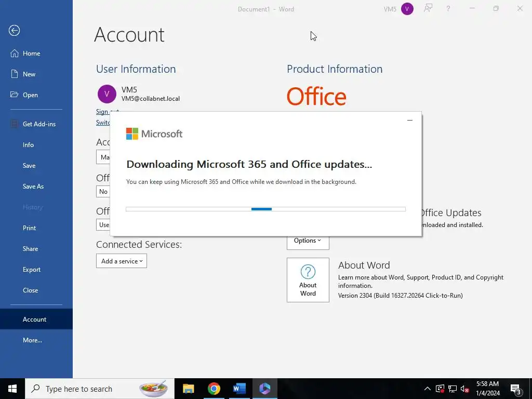Click the Get Add-ins grid icon
This screenshot has width=532, height=399.
tap(14, 124)
